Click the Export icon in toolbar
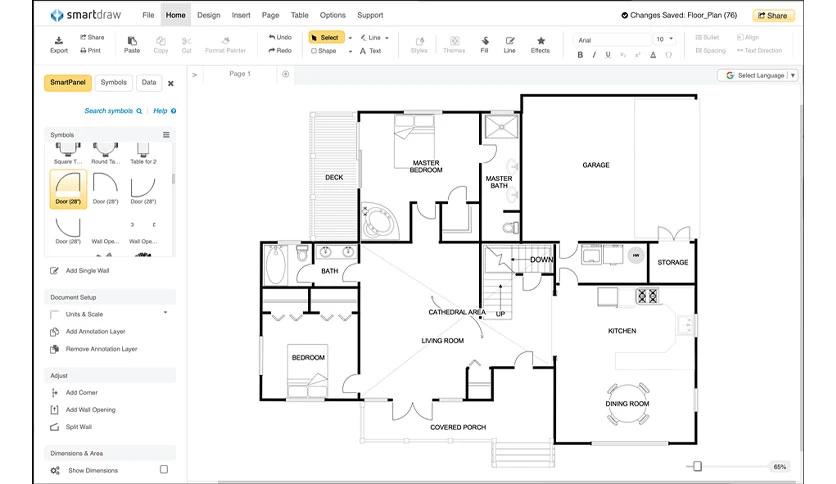Image resolution: width=836 pixels, height=484 pixels. [59, 41]
